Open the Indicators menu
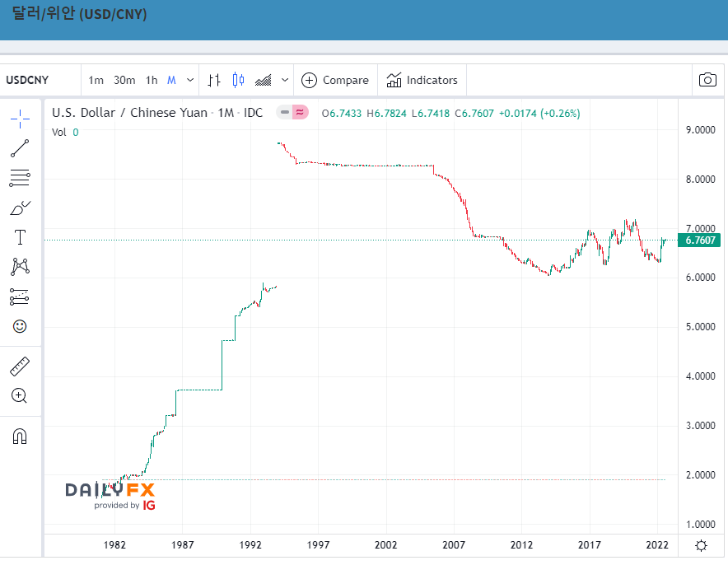Screen dimensions: 728x565 [x=422, y=81]
